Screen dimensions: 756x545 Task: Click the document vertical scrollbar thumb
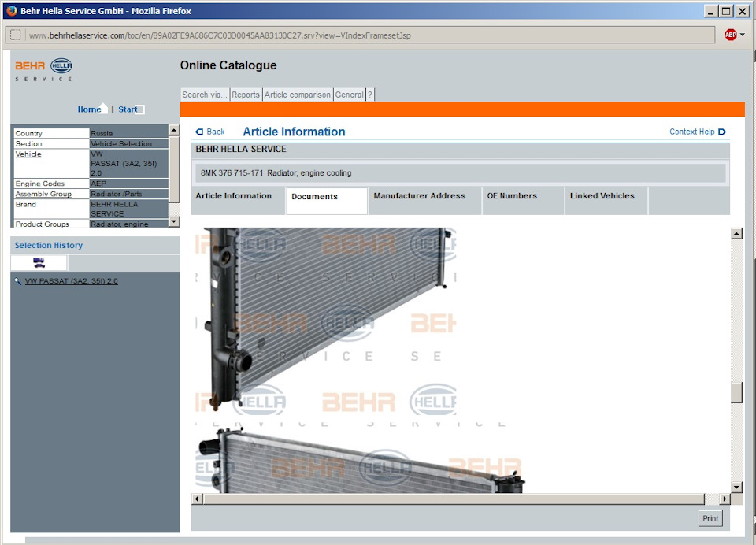tap(736, 392)
